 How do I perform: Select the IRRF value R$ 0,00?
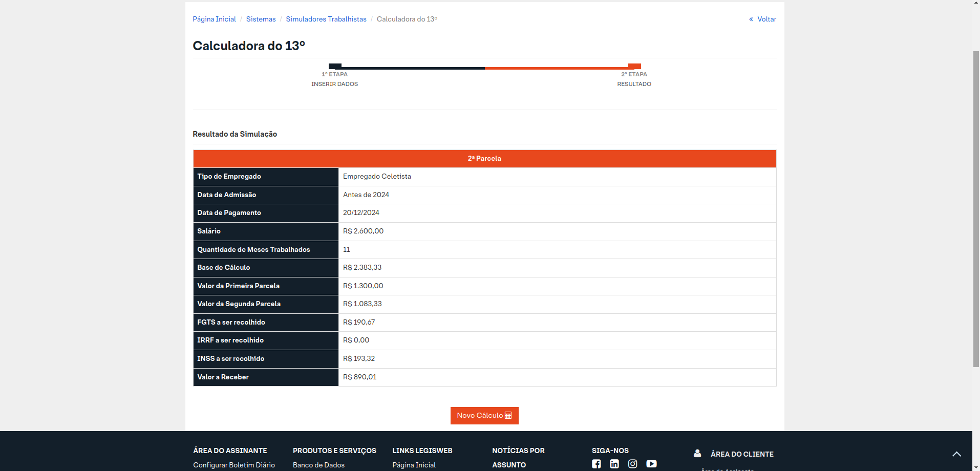(x=356, y=340)
